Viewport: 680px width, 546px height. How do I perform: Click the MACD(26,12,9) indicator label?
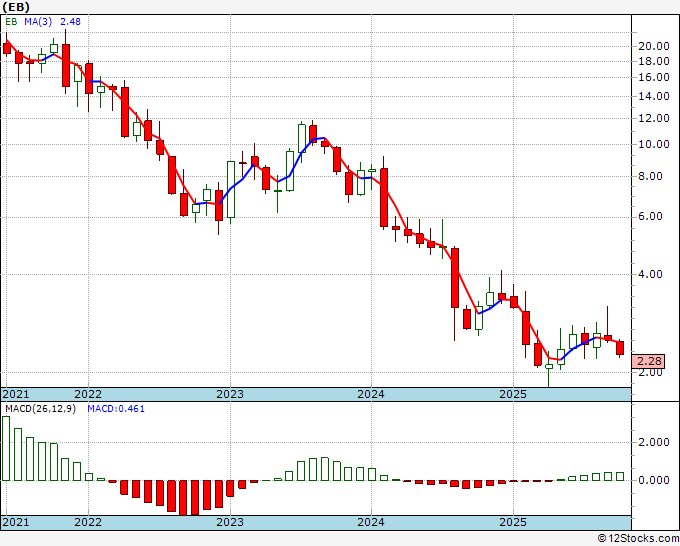[40, 409]
